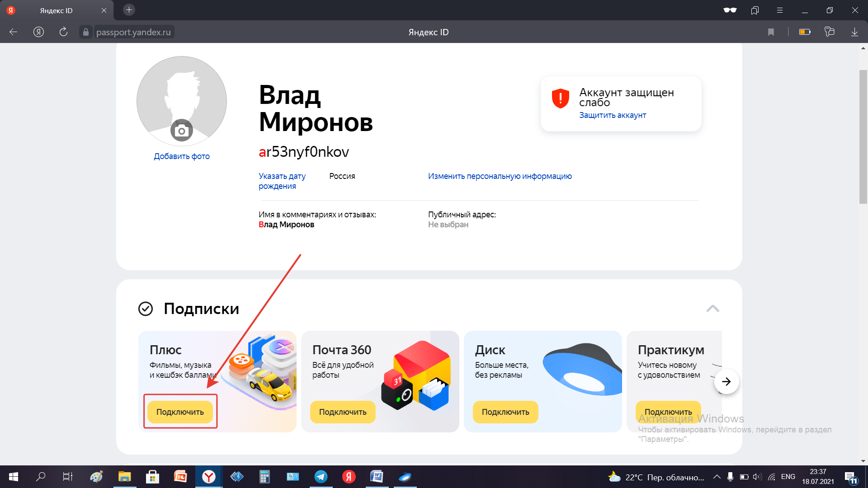Toggle incognito glasses icon in title bar
Viewport: 868px width, 488px height.
click(730, 10)
